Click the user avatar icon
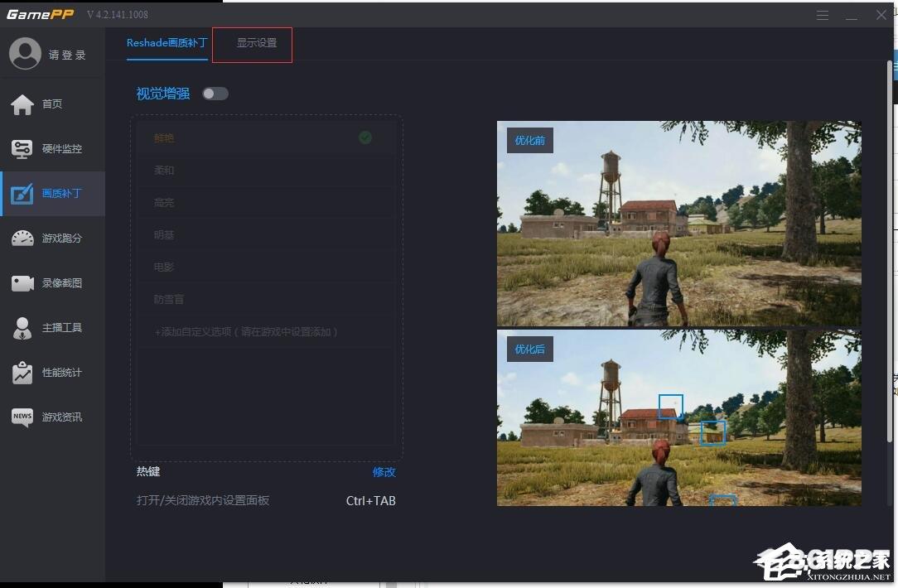Screen dimensions: 898x588 pyautogui.click(x=25, y=54)
